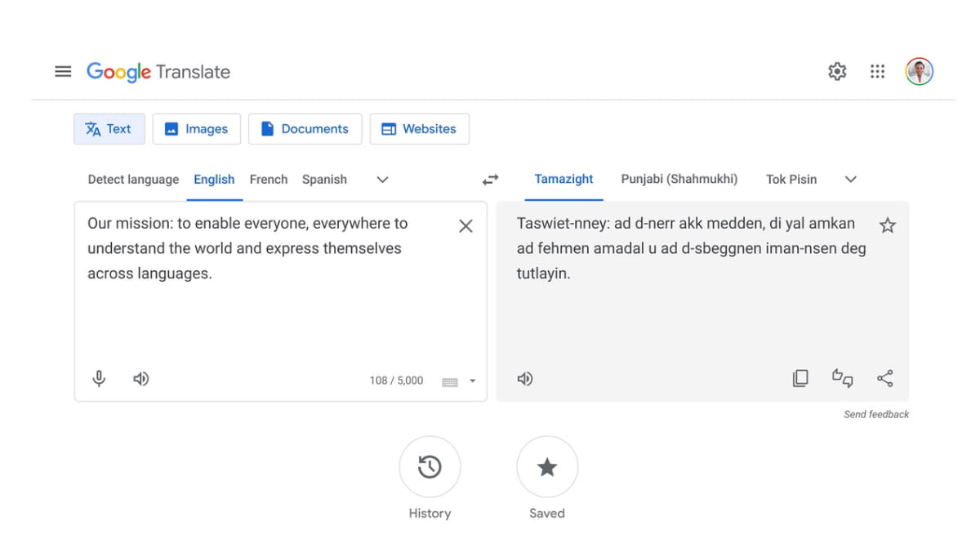980x552 pixels.
Task: Listen to the Tamazight translation
Action: pos(525,379)
